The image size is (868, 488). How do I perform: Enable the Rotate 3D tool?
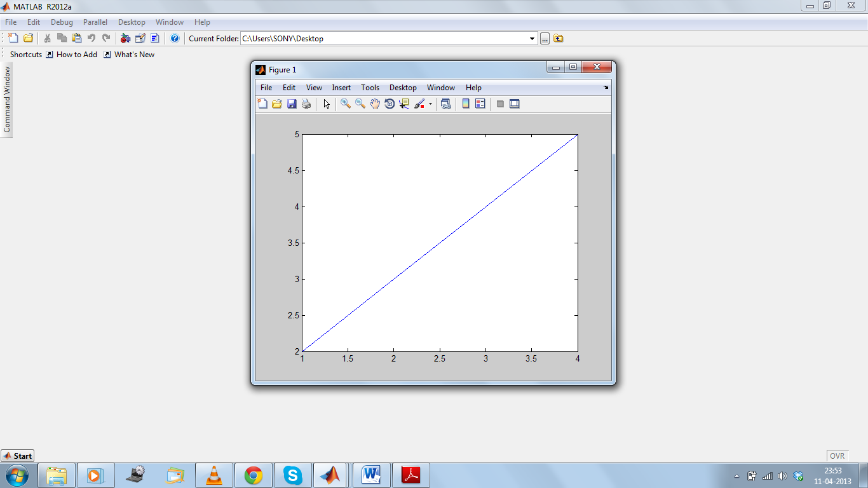pyautogui.click(x=390, y=104)
